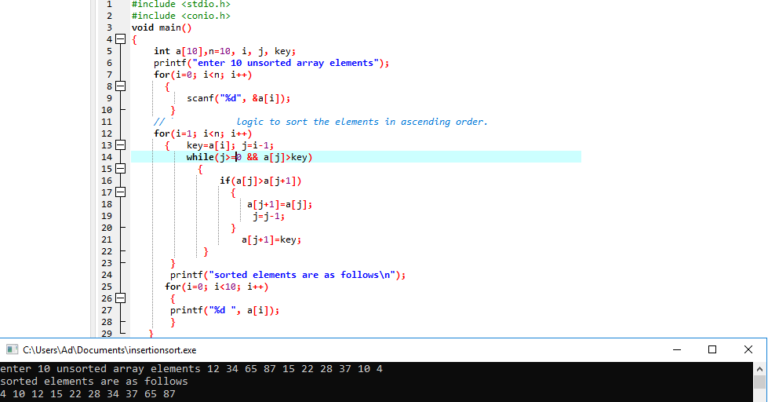
Task: Click line number 1 in the gutter
Action: tap(109, 4)
